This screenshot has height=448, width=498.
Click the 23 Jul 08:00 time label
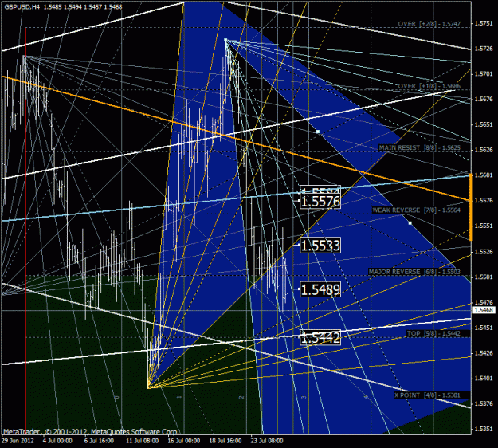pos(267,441)
